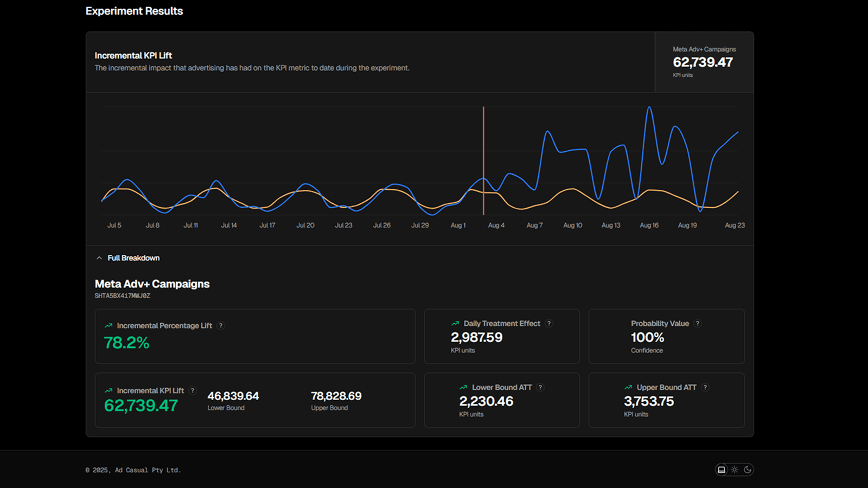Click the campaign ID SHTA5BX417MWJ0Z
This screenshot has height=488, width=868.
click(x=123, y=296)
